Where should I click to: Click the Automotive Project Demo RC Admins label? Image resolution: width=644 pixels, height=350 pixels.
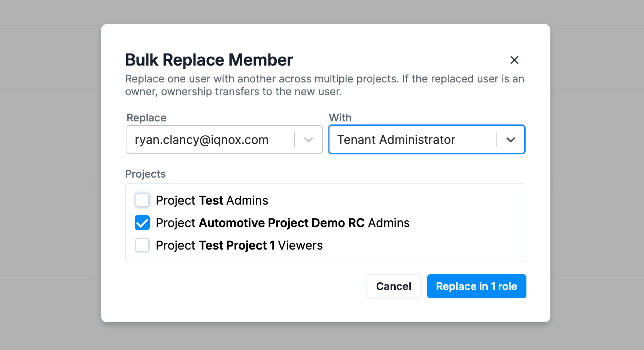click(283, 223)
